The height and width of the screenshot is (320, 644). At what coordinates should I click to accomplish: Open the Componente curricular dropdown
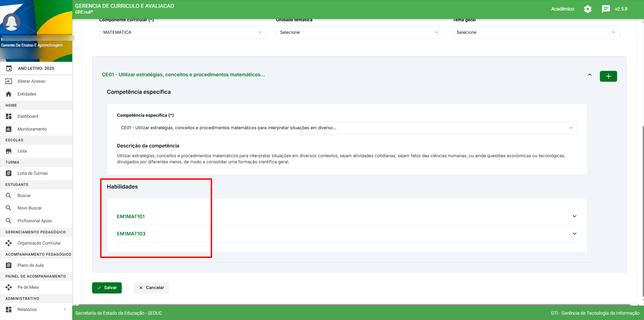[182, 32]
